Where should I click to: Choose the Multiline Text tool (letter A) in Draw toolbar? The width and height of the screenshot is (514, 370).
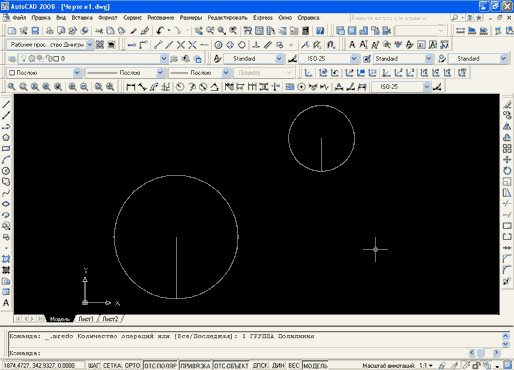[x=6, y=303]
